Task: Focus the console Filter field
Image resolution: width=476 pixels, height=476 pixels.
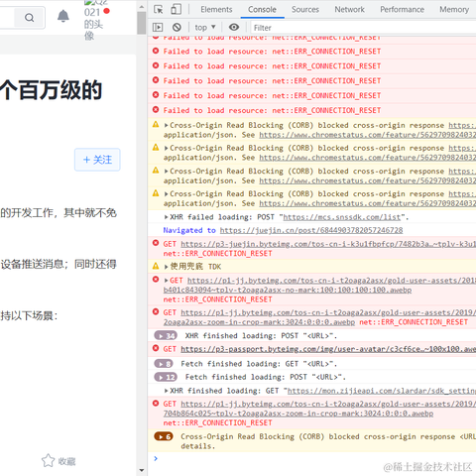Action: [x=364, y=28]
